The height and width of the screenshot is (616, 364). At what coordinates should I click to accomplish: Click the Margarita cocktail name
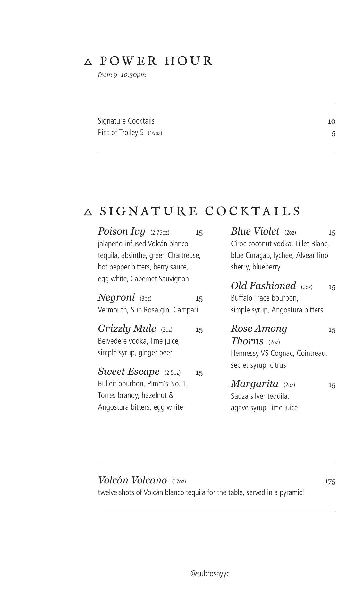click(254, 384)
